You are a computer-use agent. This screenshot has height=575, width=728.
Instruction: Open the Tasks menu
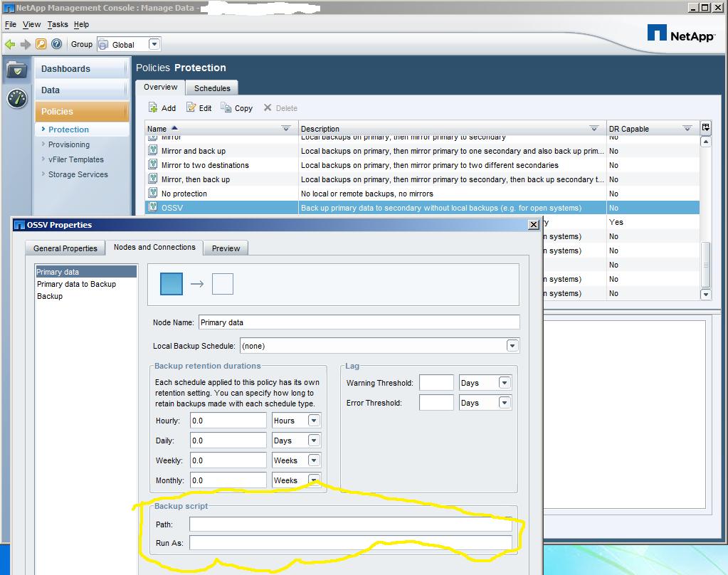(58, 24)
